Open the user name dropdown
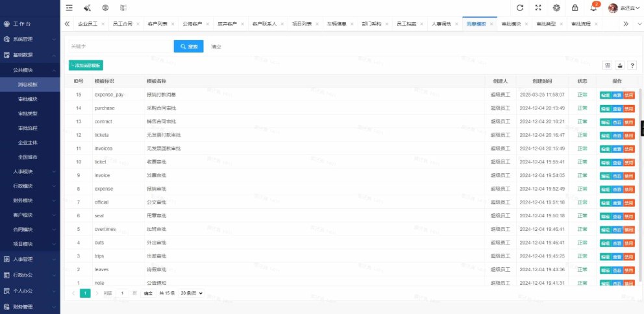 point(630,8)
